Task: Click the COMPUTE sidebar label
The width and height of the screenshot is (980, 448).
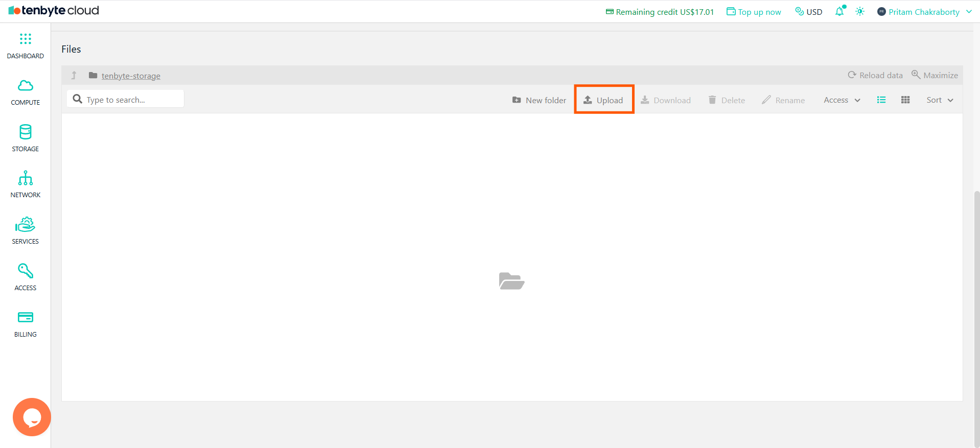Action: tap(25, 103)
